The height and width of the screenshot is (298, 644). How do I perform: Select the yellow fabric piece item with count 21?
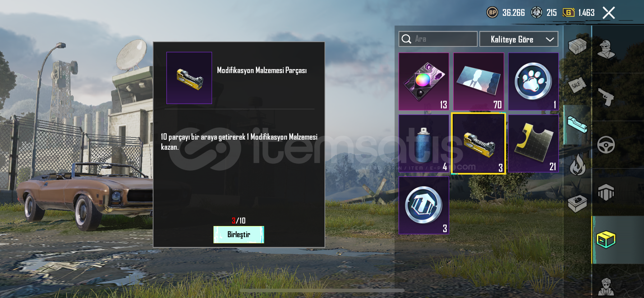pos(533,144)
